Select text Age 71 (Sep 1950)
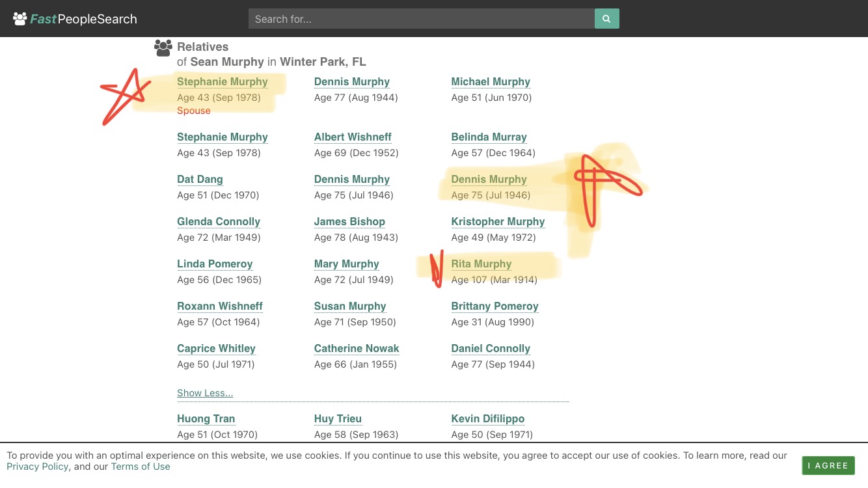This screenshot has height=488, width=868. (355, 322)
